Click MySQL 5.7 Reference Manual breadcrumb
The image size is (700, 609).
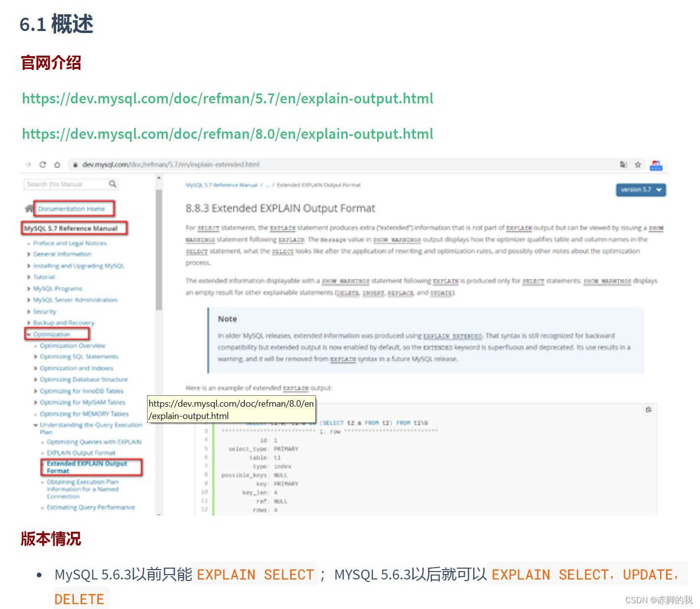click(x=221, y=185)
